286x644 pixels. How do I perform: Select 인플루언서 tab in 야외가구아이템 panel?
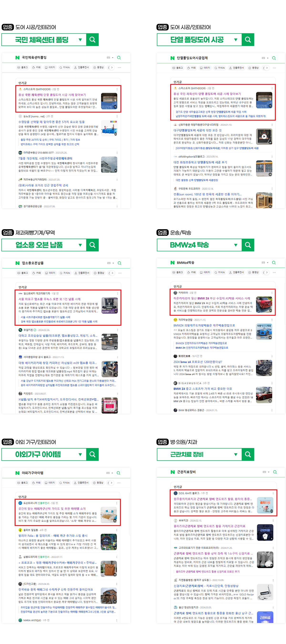[x=81, y=483]
